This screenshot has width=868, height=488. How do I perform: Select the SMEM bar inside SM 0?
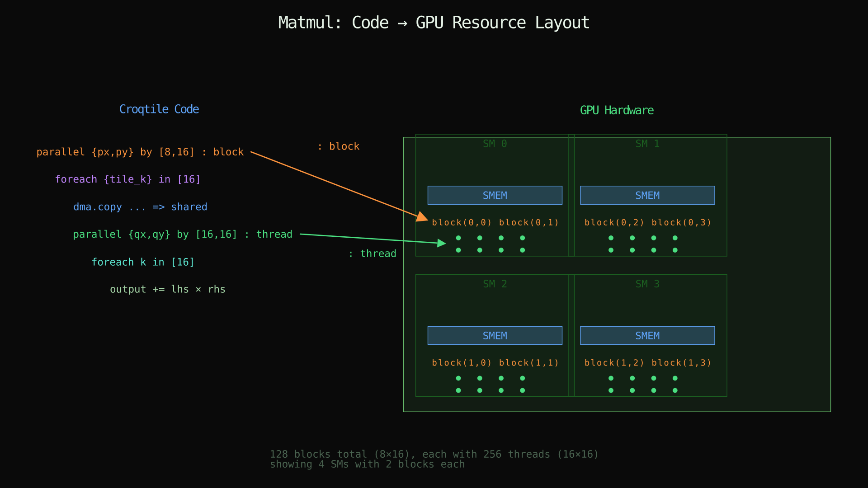[495, 195]
